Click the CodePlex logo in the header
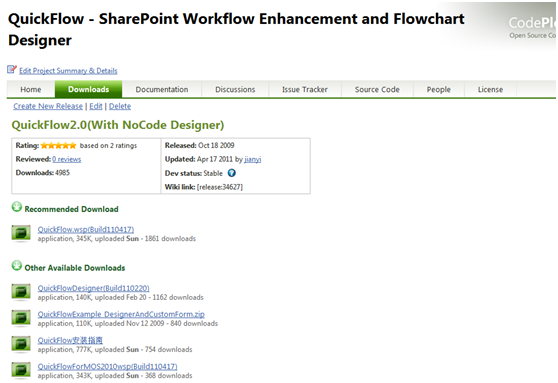This screenshot has width=558, height=383. pyautogui.click(x=532, y=27)
